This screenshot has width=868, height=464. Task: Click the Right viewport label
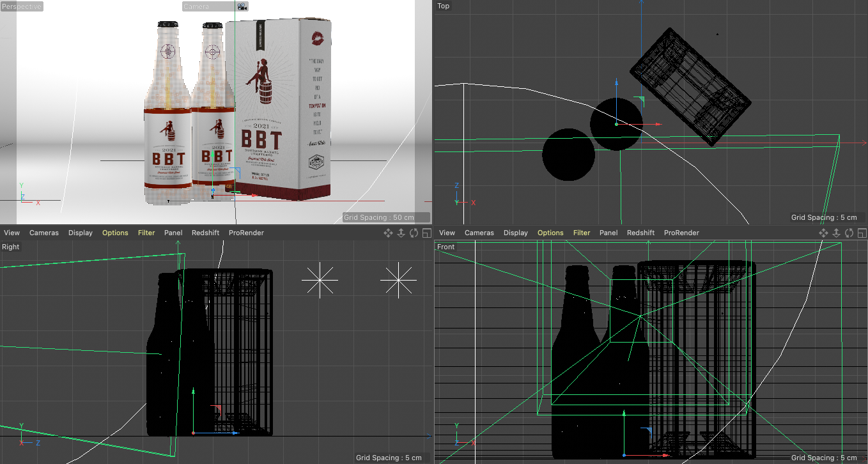click(11, 247)
